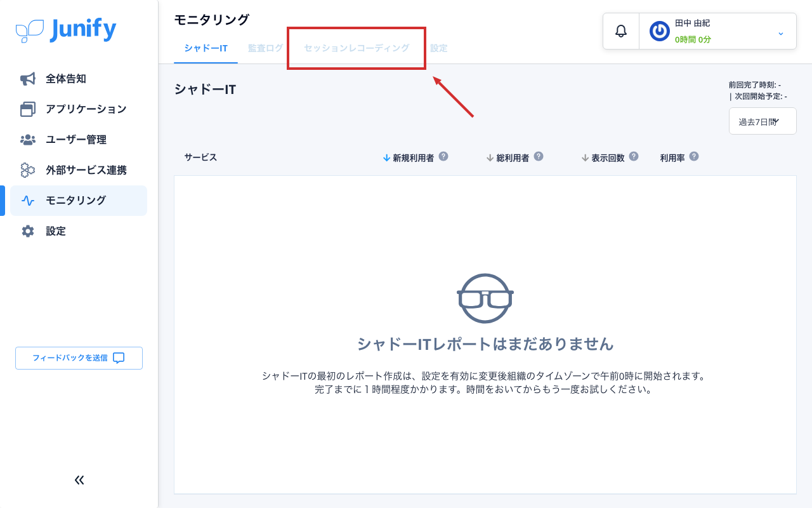Viewport: 812px width, 508px height.
Task: Open 設定 in sidebar
Action: 79,231
